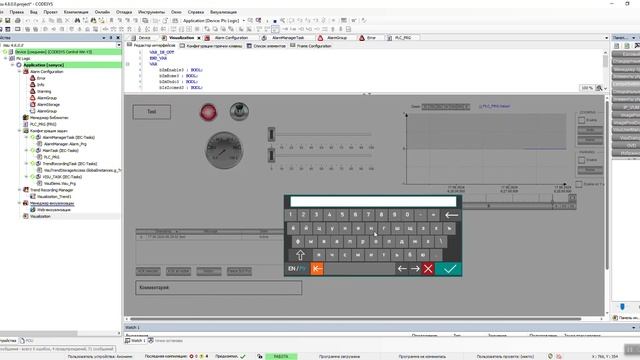Select the Error alarm class icon in tree
The image size is (640, 360).
pos(33,78)
